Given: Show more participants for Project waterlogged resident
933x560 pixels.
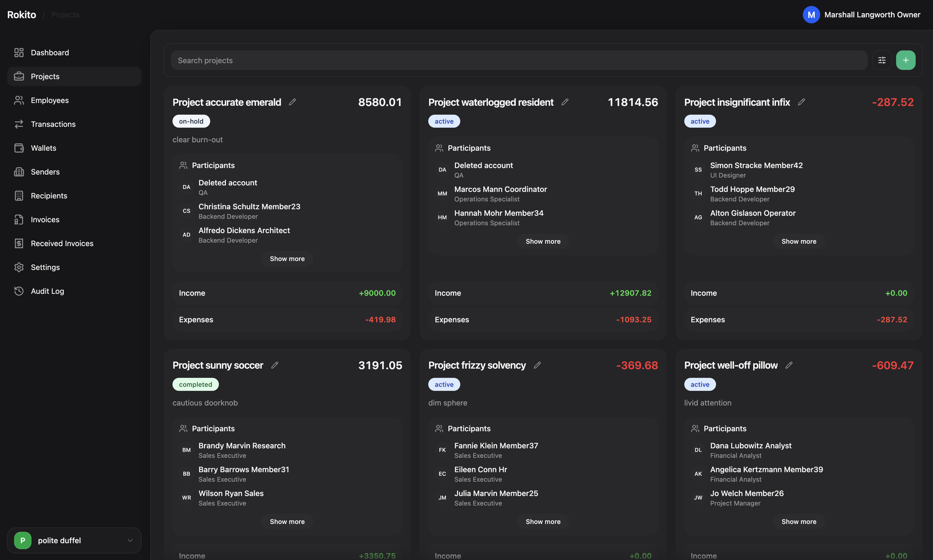Looking at the screenshot, I should 543,241.
